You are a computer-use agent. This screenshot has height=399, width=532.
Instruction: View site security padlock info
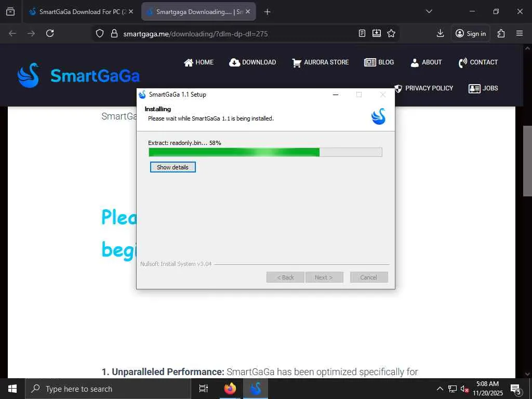(114, 33)
